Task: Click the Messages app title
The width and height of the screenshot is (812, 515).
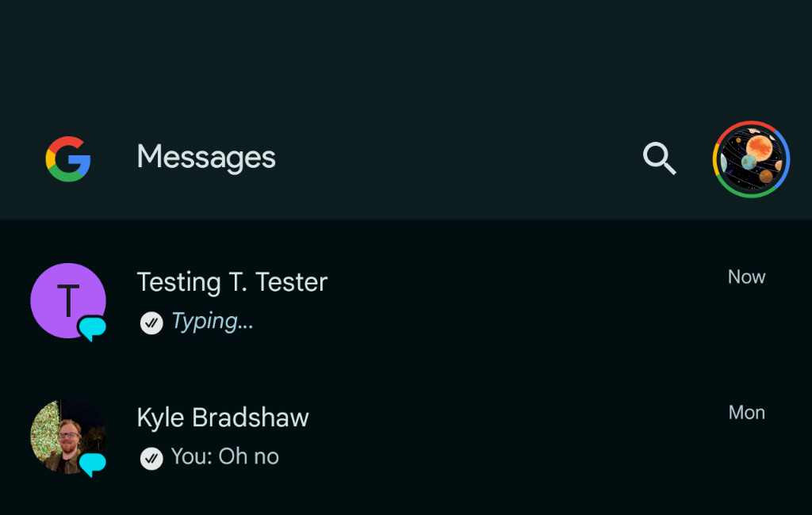Action: click(x=205, y=157)
